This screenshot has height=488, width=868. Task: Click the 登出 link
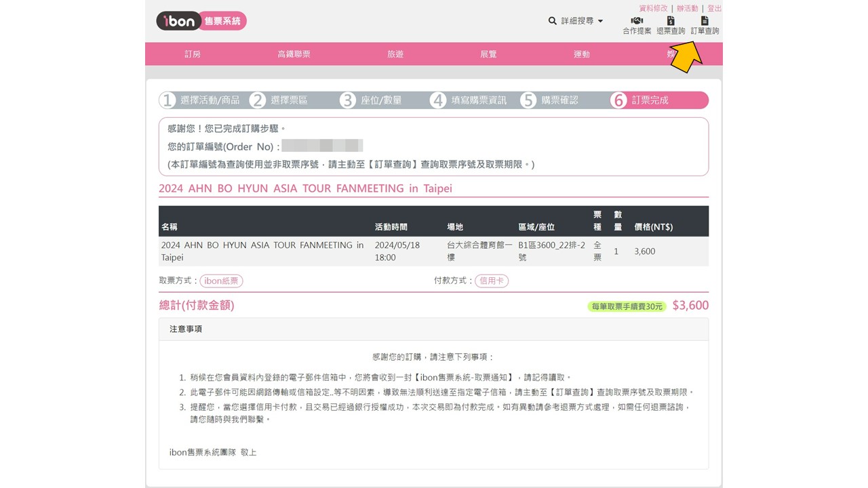click(x=715, y=8)
